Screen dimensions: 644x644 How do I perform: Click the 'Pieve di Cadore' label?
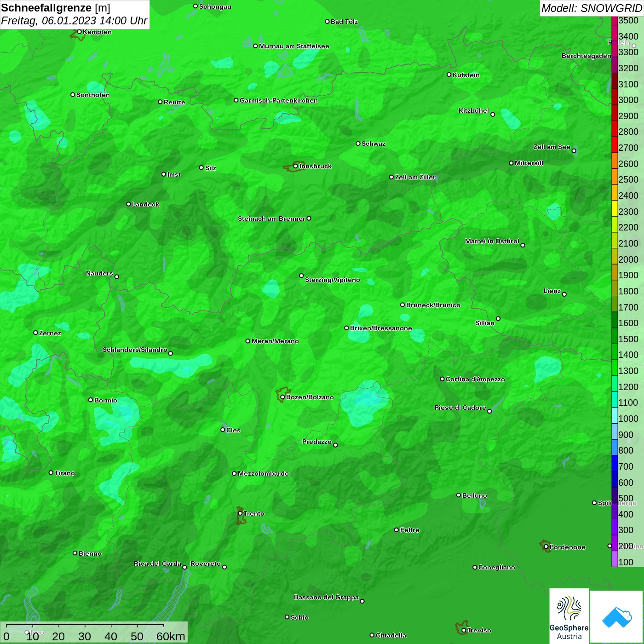click(460, 408)
